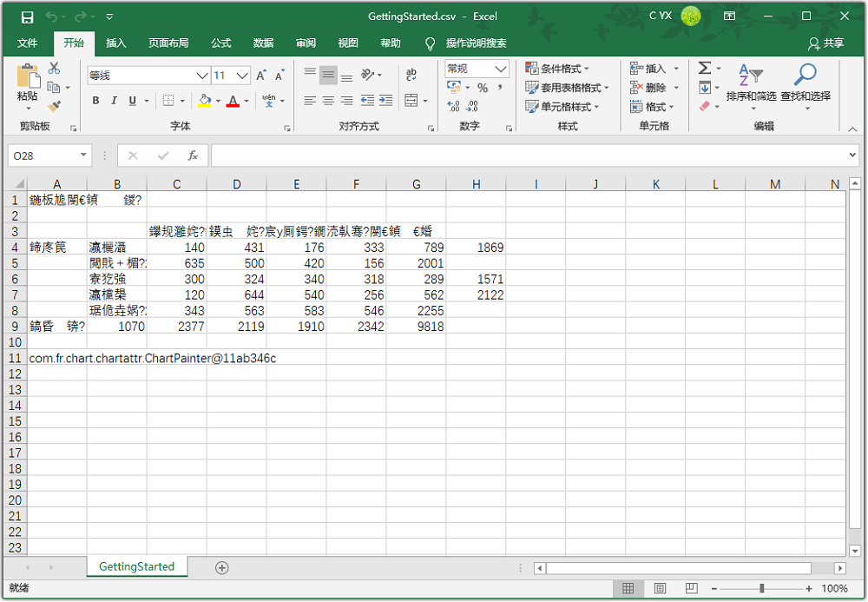This screenshot has height=602, width=868.
Task: Toggle Bold formatting
Action: (x=95, y=101)
